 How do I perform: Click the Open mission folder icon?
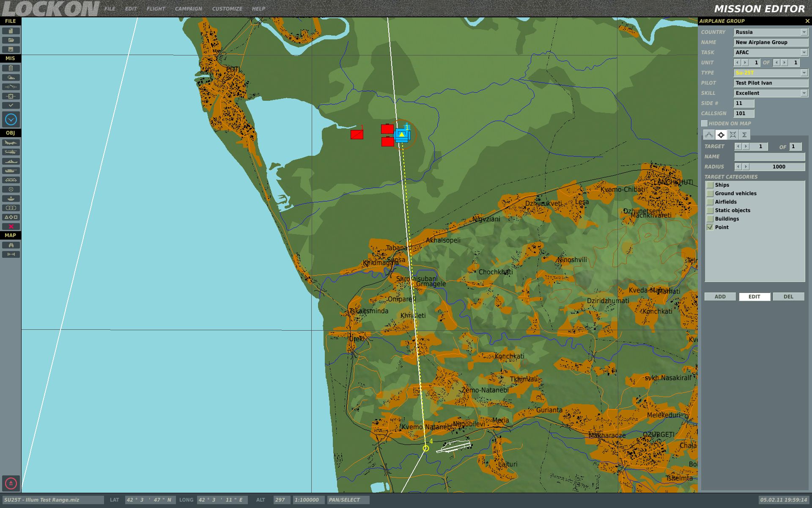click(11, 40)
